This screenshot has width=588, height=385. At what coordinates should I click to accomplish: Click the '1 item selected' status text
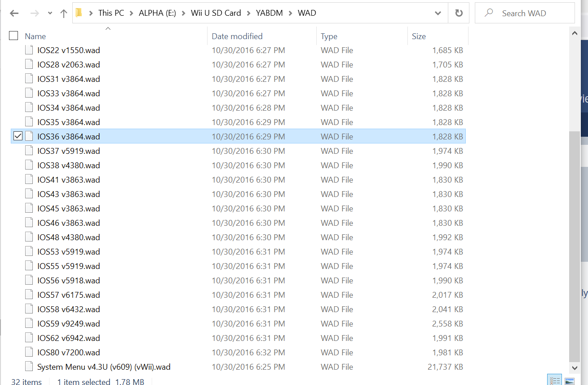(84, 382)
